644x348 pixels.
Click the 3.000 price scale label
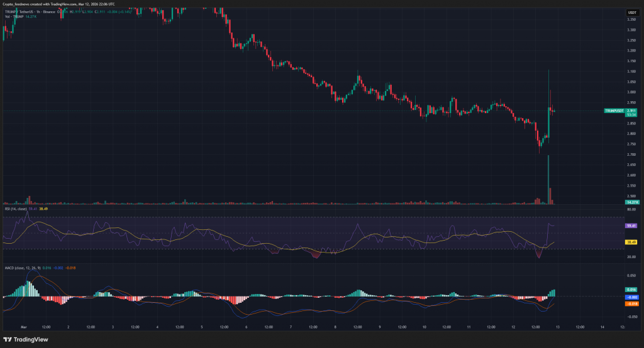631,92
